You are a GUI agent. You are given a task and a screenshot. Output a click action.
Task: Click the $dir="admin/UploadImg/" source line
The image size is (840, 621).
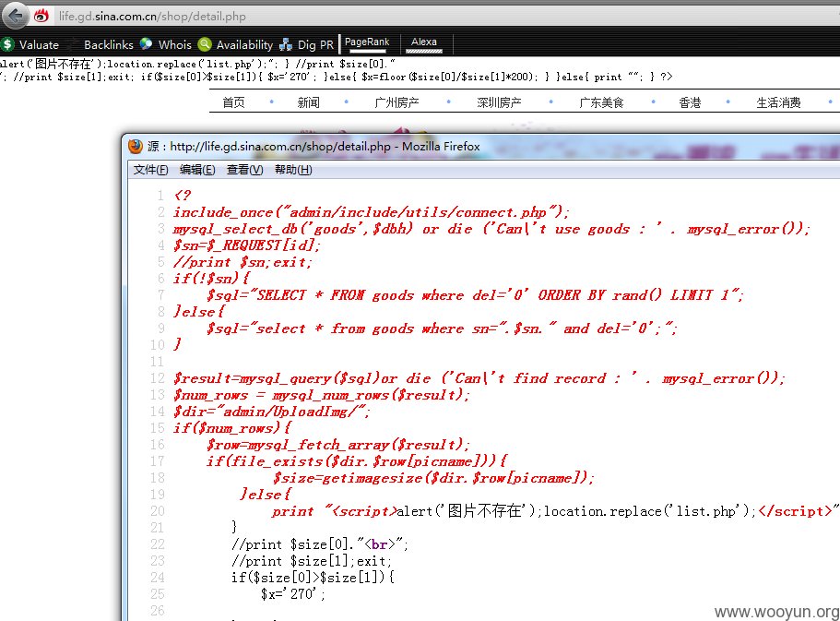click(271, 412)
